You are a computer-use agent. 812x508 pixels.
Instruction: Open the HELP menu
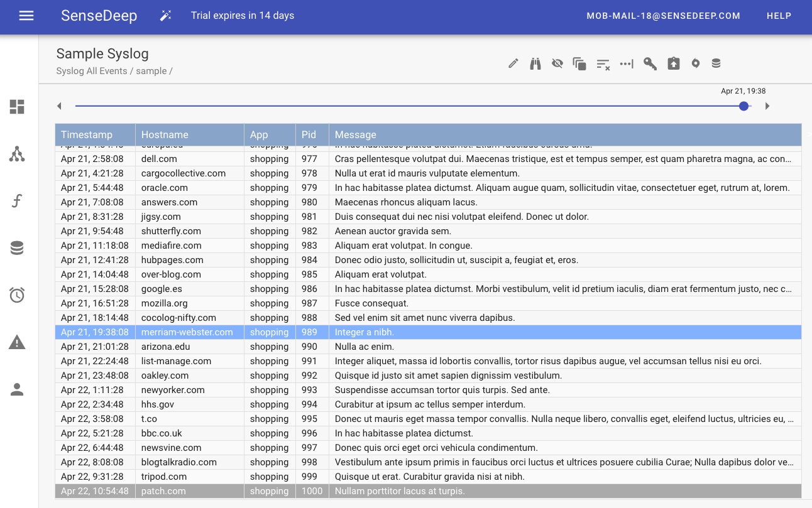[779, 16]
